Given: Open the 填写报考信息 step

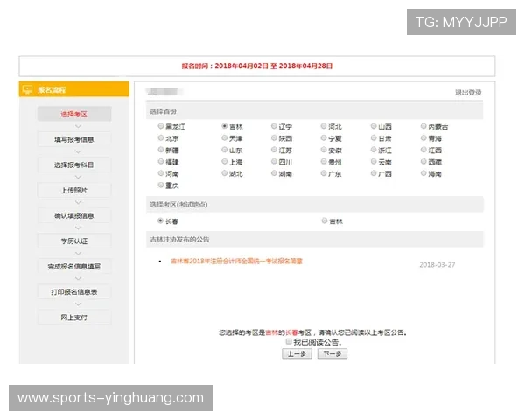Looking at the screenshot, I should 74,139.
